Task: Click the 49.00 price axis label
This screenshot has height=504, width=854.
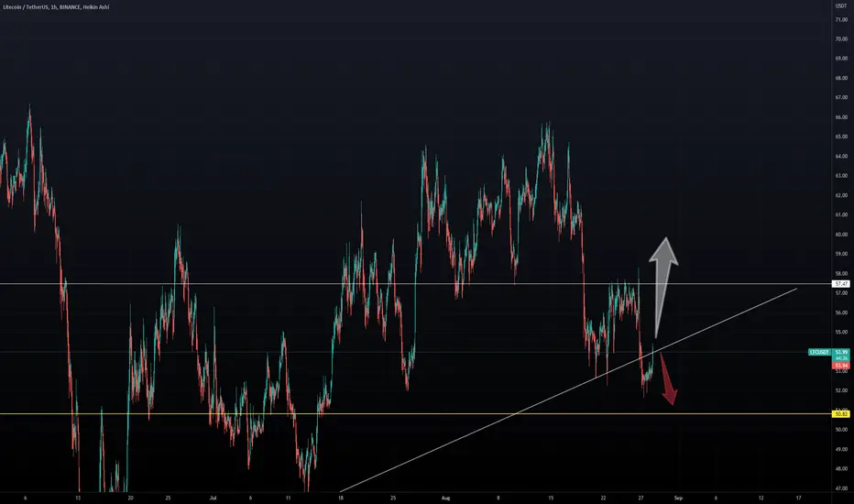Action: pos(841,450)
